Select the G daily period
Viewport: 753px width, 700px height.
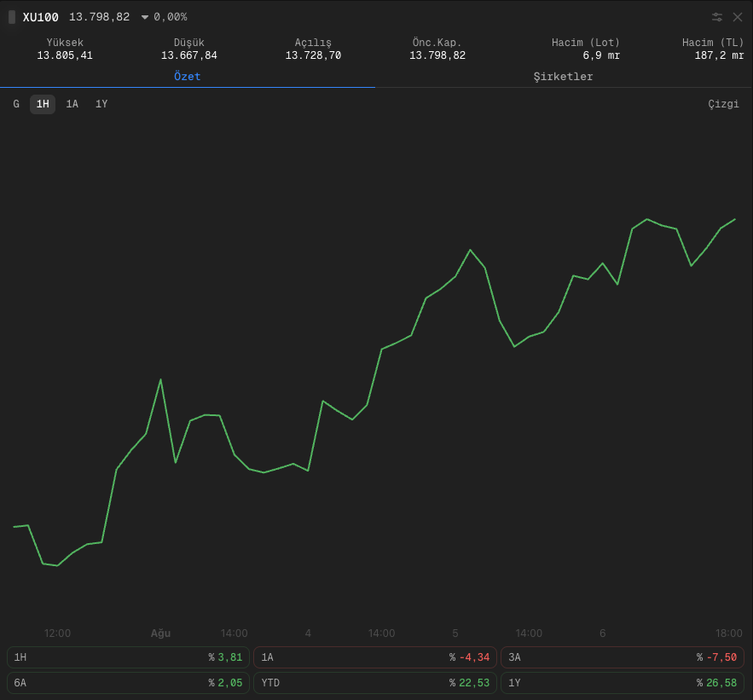point(16,104)
